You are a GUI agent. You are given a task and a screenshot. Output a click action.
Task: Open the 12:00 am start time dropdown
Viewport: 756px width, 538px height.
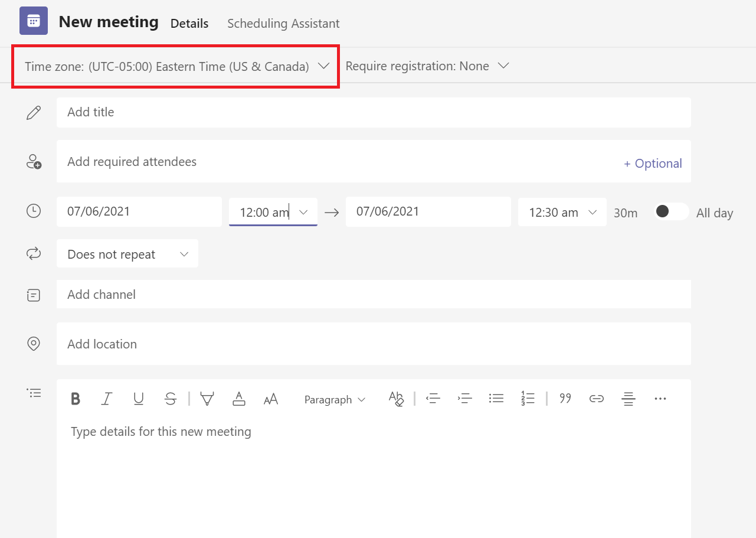[273, 212]
